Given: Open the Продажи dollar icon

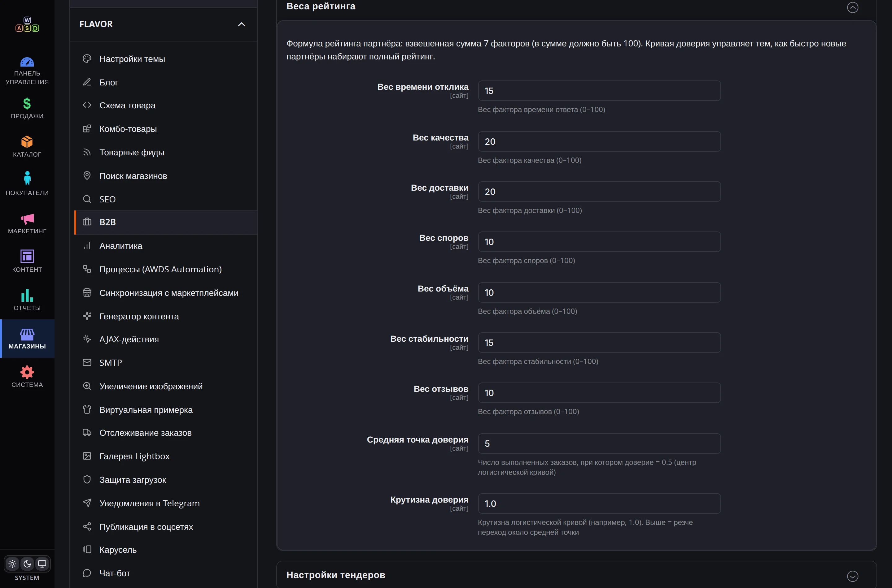Looking at the screenshot, I should tap(27, 103).
